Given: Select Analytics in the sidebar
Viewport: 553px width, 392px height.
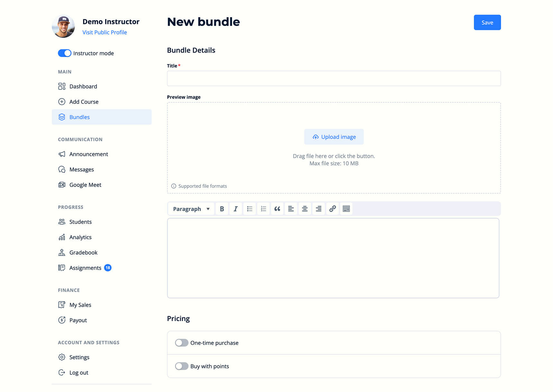Looking at the screenshot, I should click(102, 237).
